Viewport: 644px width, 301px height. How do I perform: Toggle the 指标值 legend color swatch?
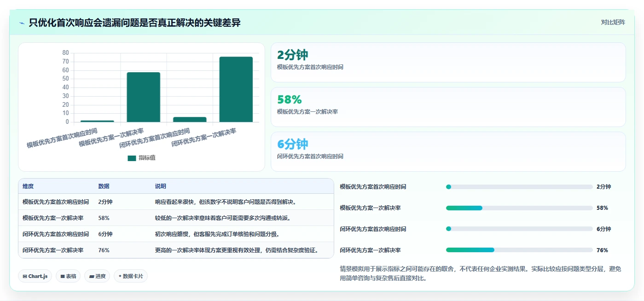(132, 158)
